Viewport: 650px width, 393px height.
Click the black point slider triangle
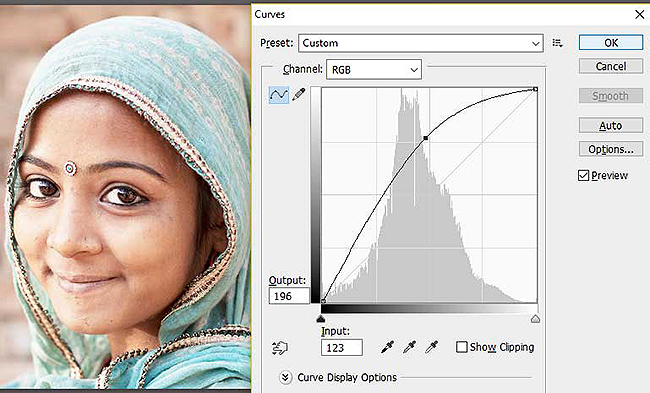tap(320, 318)
